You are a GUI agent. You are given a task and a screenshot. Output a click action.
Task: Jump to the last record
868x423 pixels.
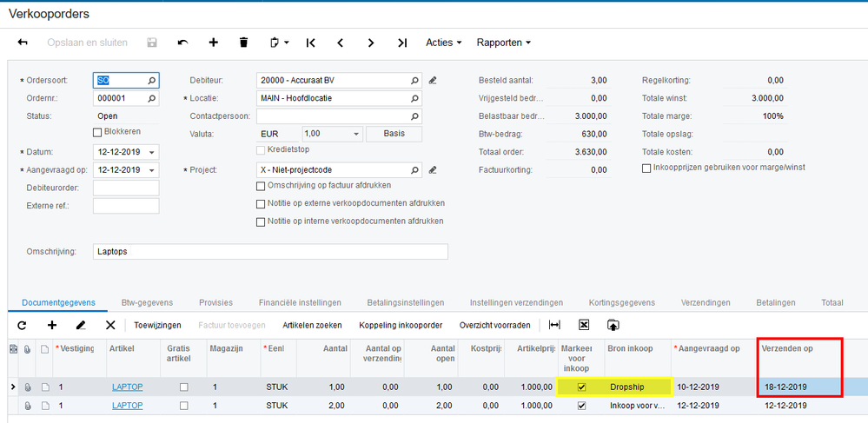pos(401,43)
